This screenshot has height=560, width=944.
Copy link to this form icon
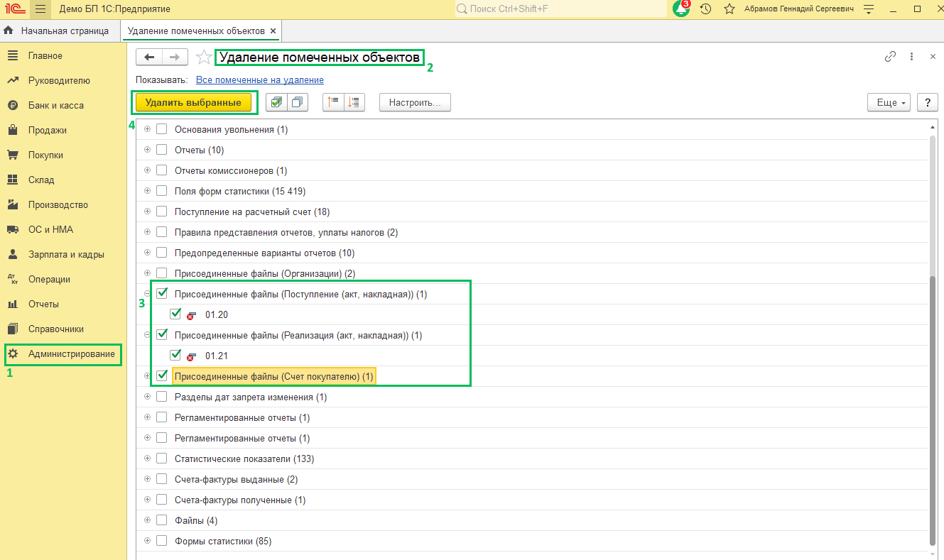coord(890,57)
